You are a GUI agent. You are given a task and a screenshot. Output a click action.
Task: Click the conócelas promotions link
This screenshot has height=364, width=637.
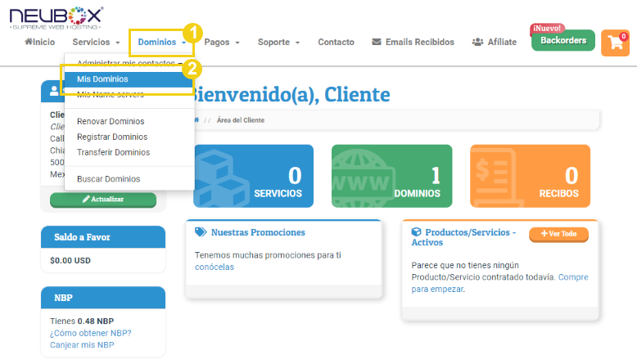[x=214, y=267]
